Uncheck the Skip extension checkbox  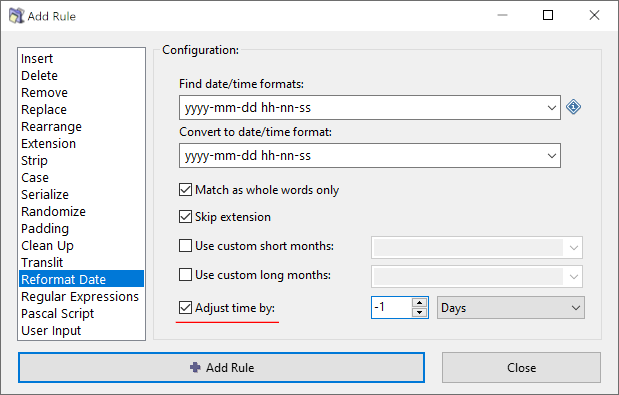click(x=185, y=217)
